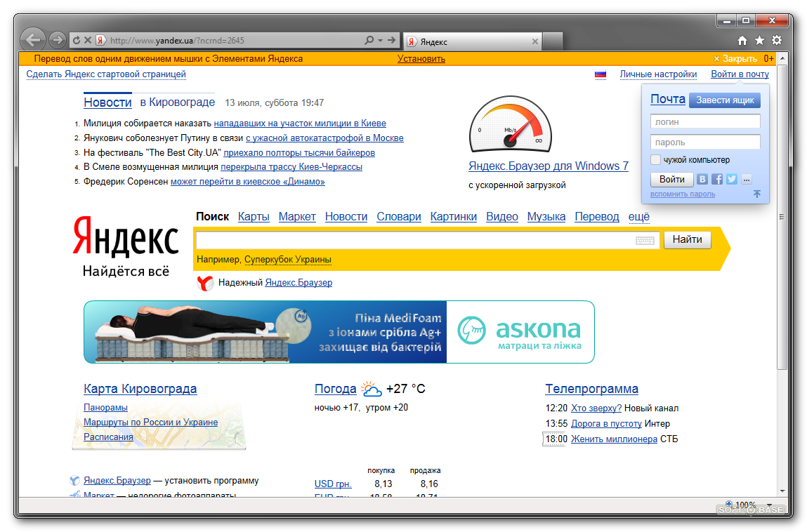Click the VK login icon
Viewport: 807px width, 532px height.
point(702,179)
